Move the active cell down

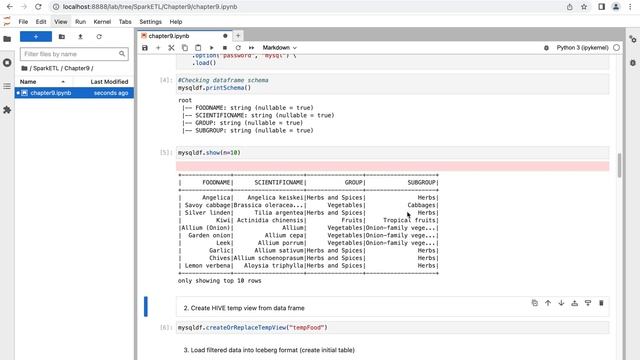tap(561, 303)
